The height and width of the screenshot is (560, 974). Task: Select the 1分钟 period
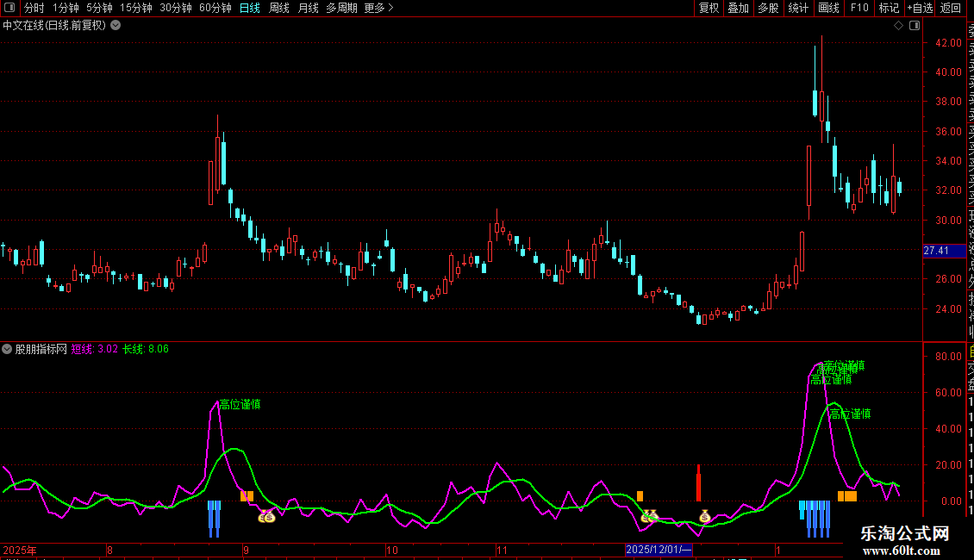(x=66, y=8)
